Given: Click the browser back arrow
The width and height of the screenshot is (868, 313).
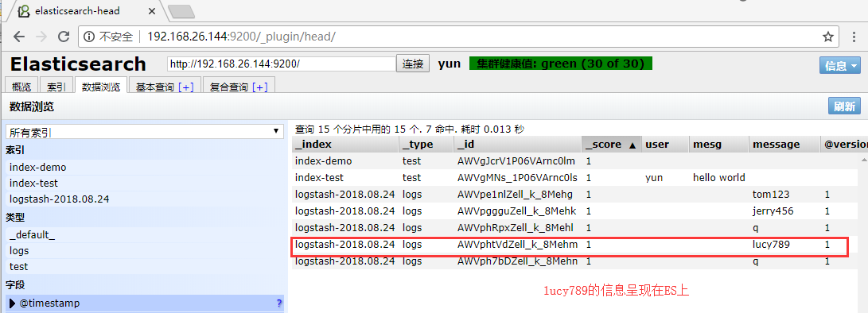Looking at the screenshot, I should point(19,37).
